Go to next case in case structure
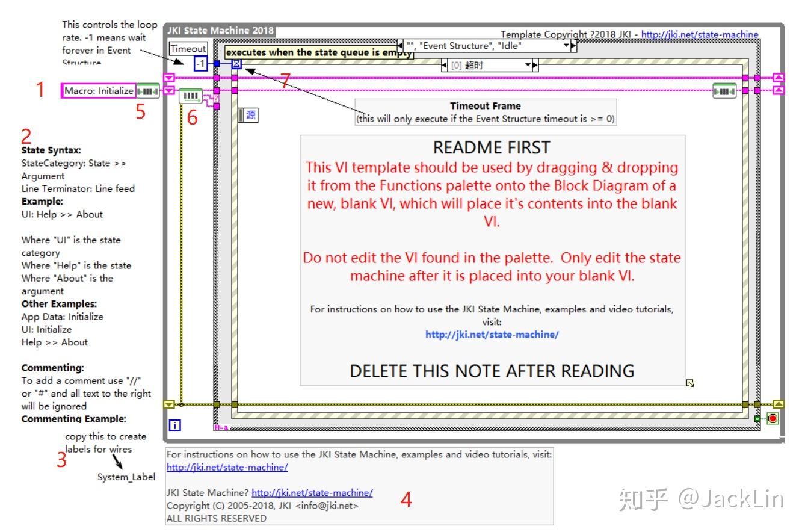 pyautogui.click(x=573, y=46)
